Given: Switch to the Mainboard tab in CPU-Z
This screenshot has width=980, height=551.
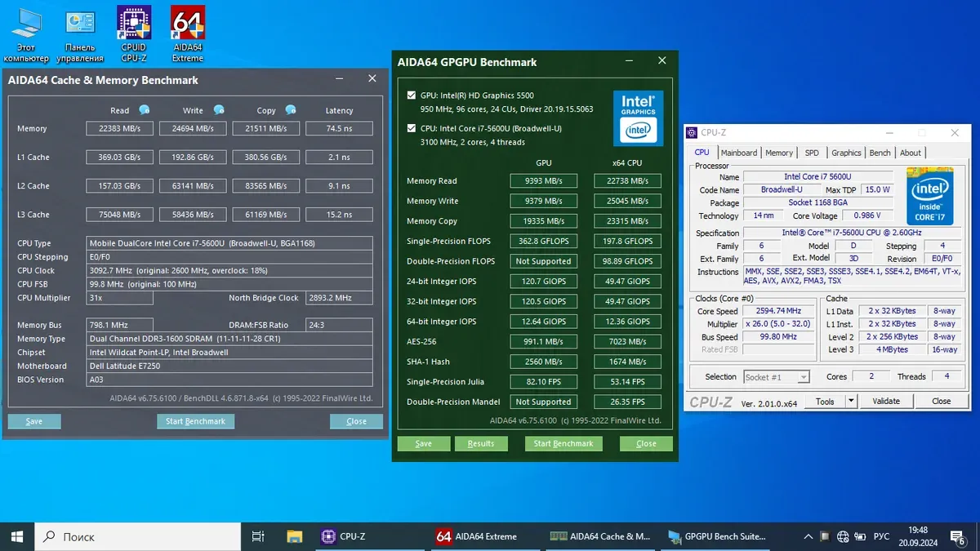Looking at the screenshot, I should coord(738,153).
